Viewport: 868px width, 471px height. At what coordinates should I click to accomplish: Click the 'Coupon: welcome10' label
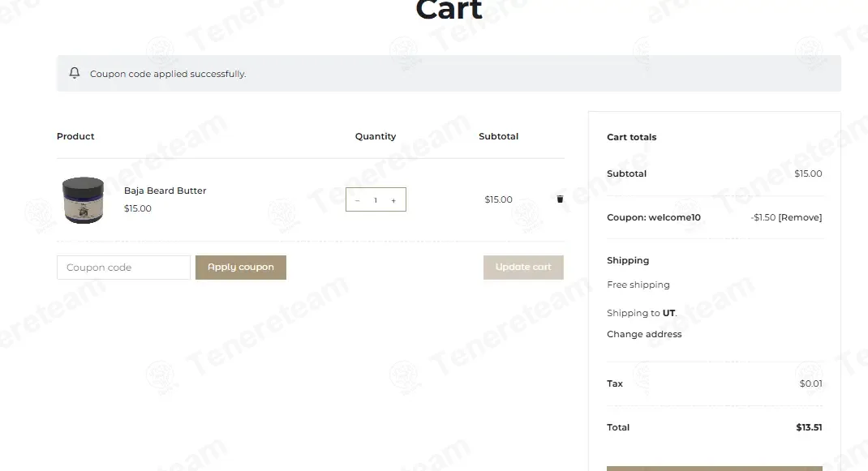click(654, 217)
